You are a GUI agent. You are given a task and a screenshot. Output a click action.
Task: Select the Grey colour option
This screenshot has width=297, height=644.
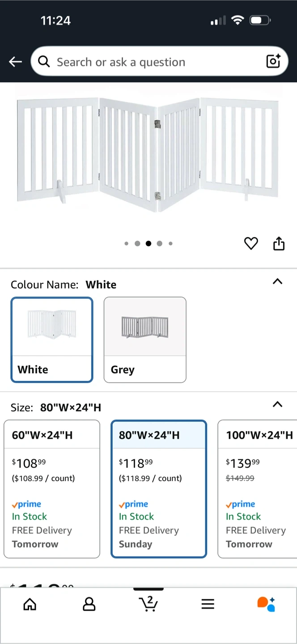145,340
